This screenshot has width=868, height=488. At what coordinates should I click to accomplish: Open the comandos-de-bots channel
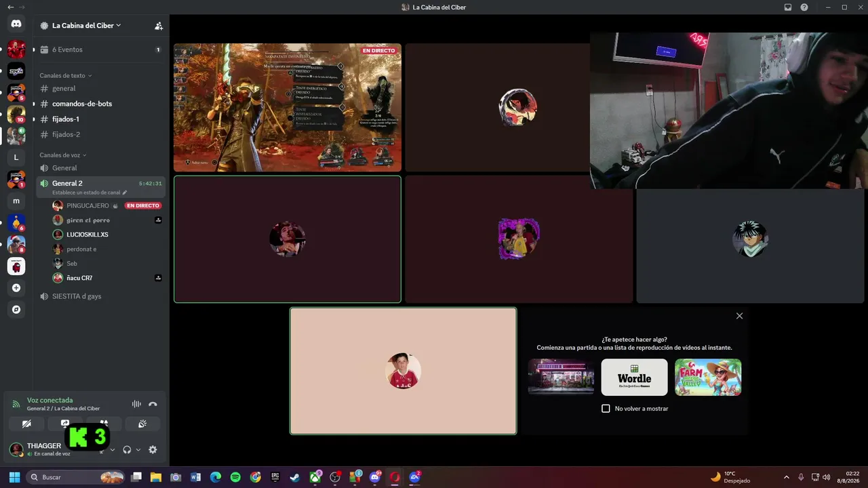(100, 104)
